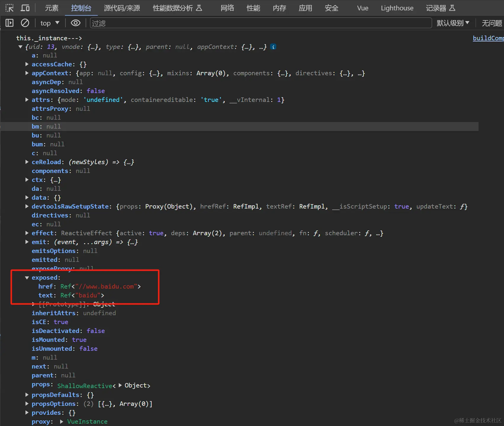Expand the accessCache property
The height and width of the screenshot is (426, 504).
27,64
